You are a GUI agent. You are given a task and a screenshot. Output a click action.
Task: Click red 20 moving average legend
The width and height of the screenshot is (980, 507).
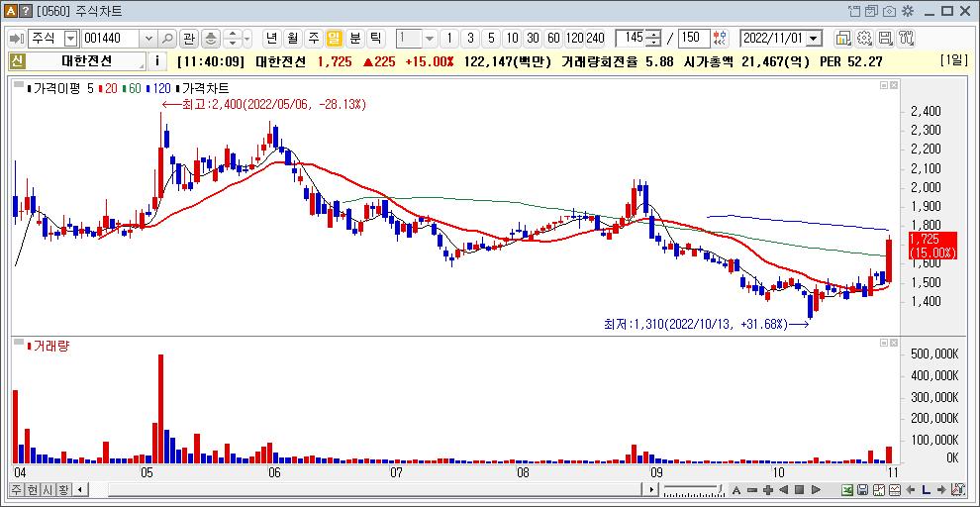(x=109, y=89)
